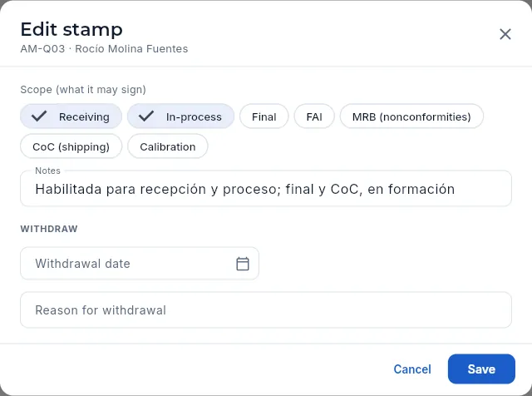
Task: Save the stamp changes
Action: click(x=481, y=369)
